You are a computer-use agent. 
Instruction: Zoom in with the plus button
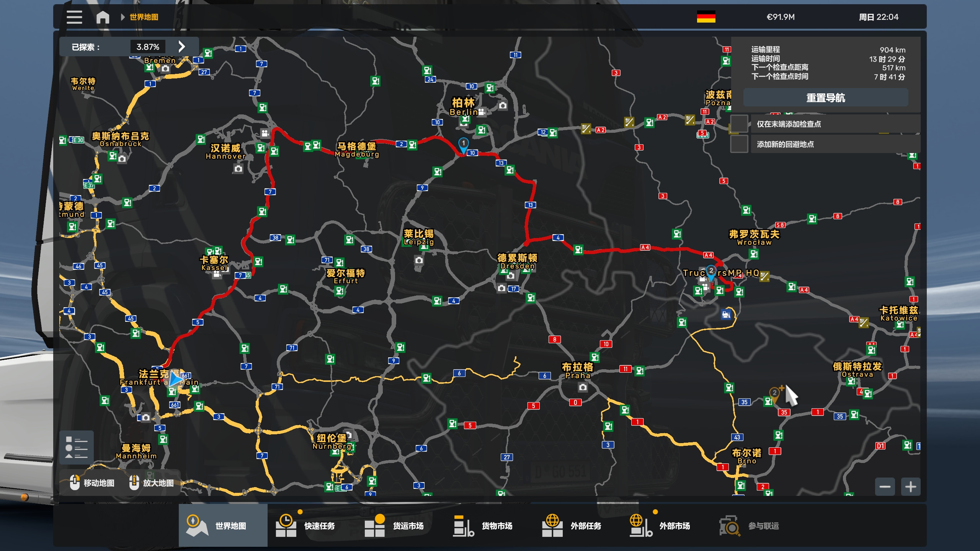[911, 487]
